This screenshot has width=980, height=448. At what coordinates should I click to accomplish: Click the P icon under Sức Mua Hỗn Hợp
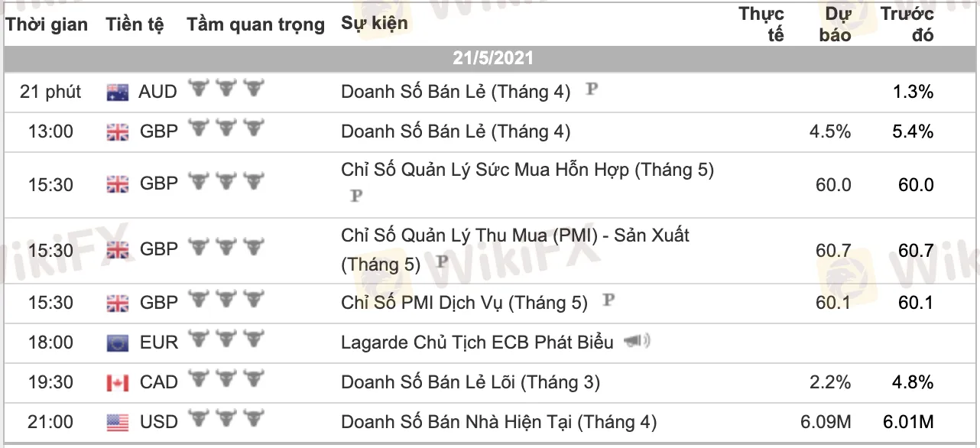coord(355,196)
